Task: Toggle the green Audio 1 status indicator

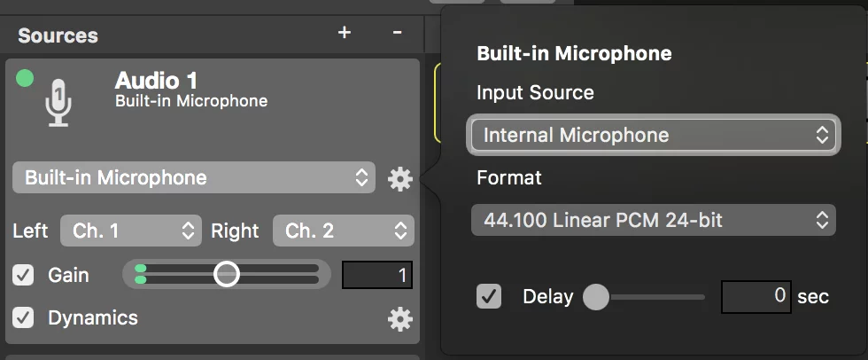Action: coord(25,78)
